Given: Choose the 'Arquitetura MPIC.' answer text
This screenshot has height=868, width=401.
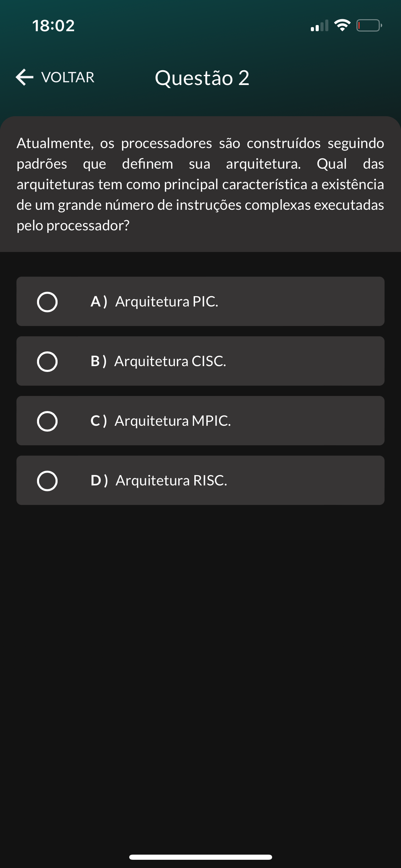Looking at the screenshot, I should pyautogui.click(x=173, y=421).
